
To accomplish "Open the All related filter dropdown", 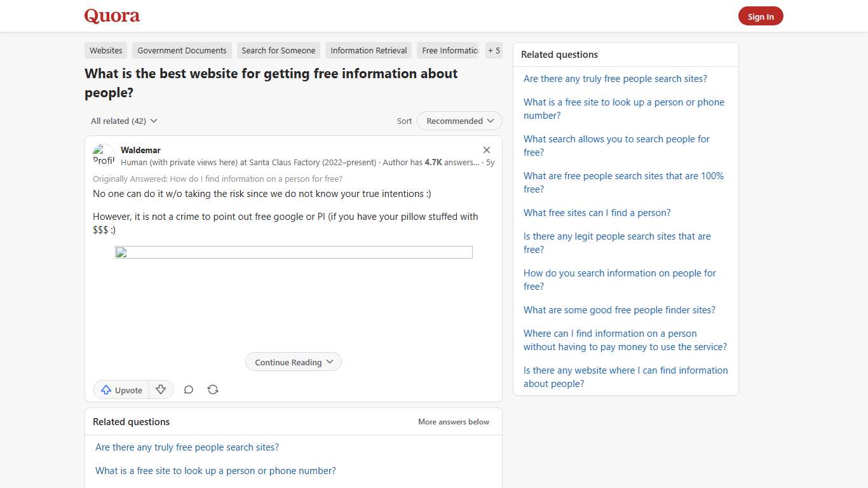I will 124,121.
